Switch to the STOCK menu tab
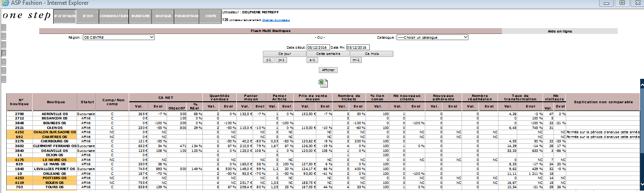The image size is (644, 193). click(88, 16)
